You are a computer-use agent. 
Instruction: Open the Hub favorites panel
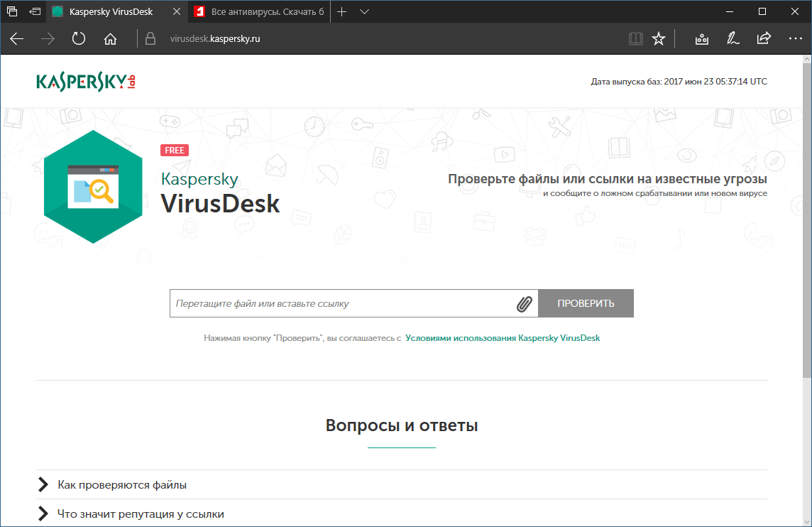click(702, 39)
